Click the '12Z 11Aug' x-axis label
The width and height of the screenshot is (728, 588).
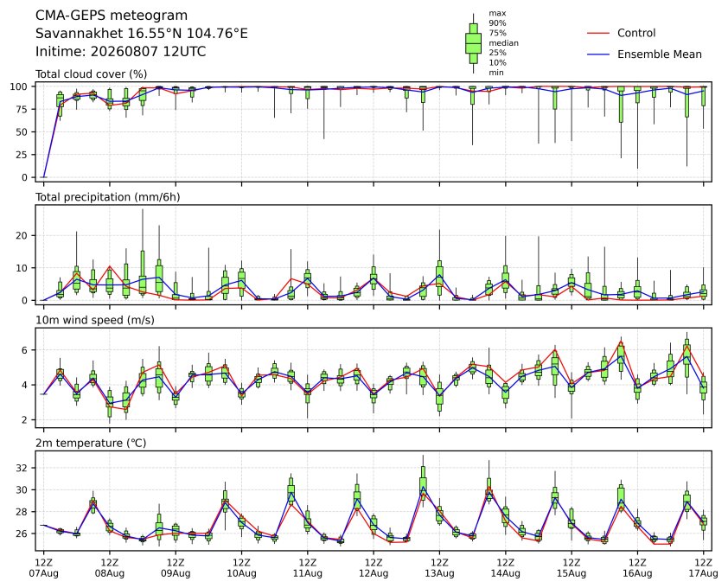(307, 568)
